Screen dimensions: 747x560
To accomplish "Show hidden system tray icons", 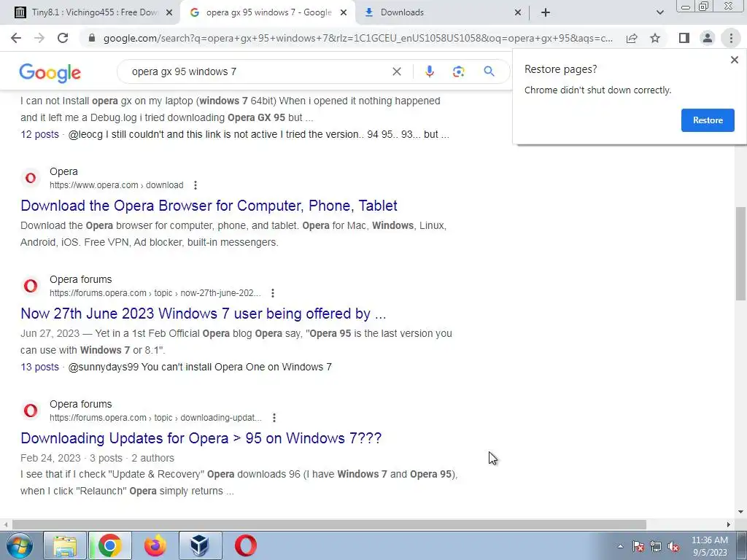I will point(620,546).
